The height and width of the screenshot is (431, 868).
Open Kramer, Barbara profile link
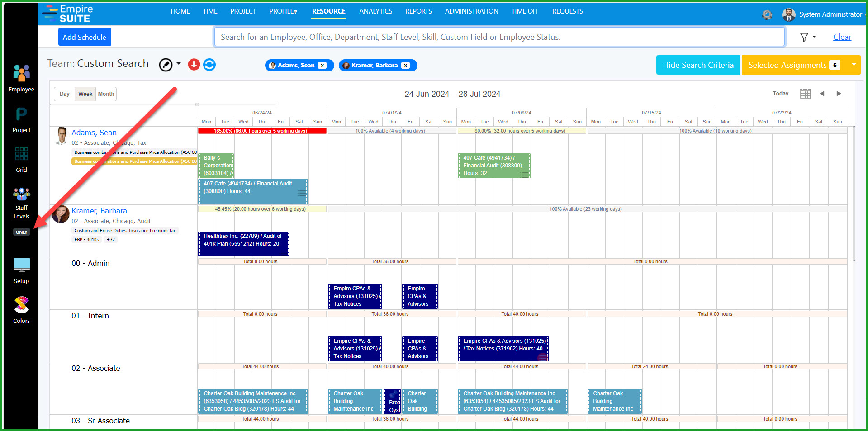(x=99, y=211)
